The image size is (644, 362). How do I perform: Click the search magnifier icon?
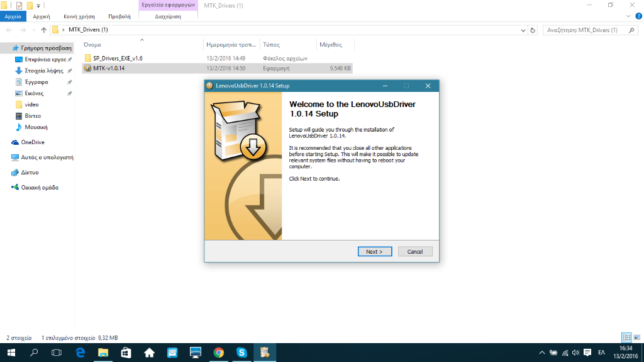click(631, 30)
